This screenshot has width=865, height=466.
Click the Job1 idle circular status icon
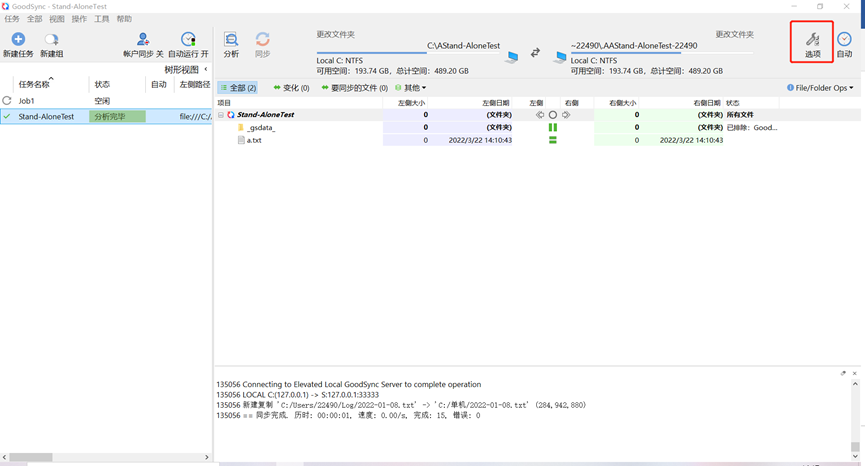[x=7, y=100]
